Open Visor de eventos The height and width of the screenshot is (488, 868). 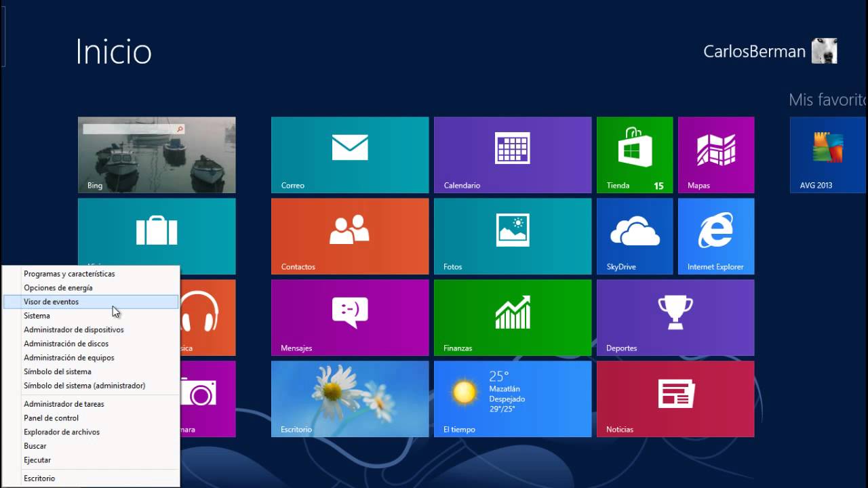pos(91,302)
